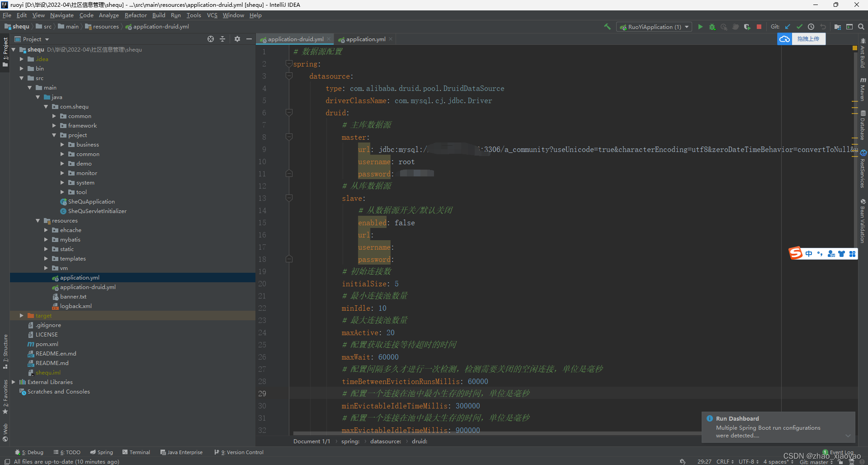Fold the slave block on line 13
Image resolution: width=868 pixels, height=465 pixels.
pos(289,198)
